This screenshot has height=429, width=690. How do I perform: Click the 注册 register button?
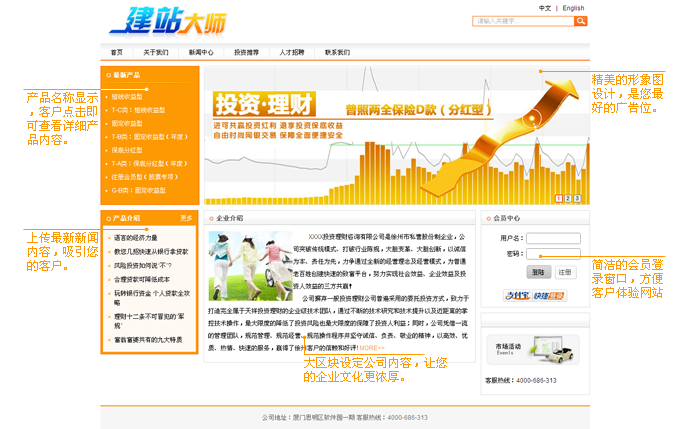click(x=566, y=271)
